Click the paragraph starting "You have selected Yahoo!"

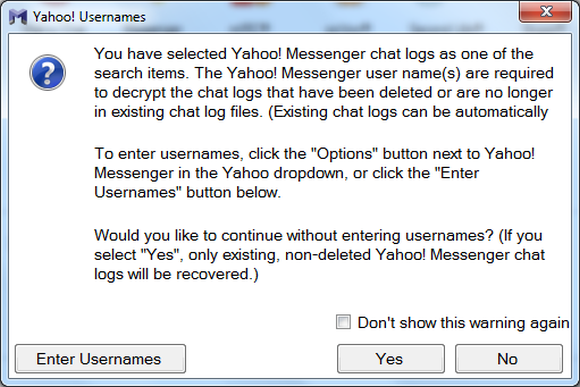point(323,83)
